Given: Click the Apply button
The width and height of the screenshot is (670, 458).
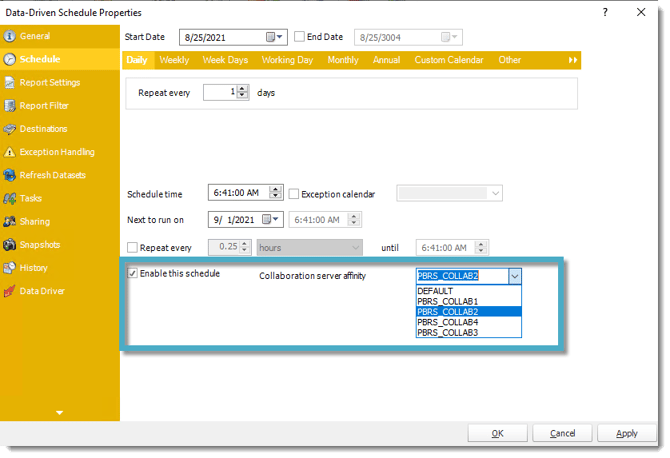Looking at the screenshot, I should [626, 433].
